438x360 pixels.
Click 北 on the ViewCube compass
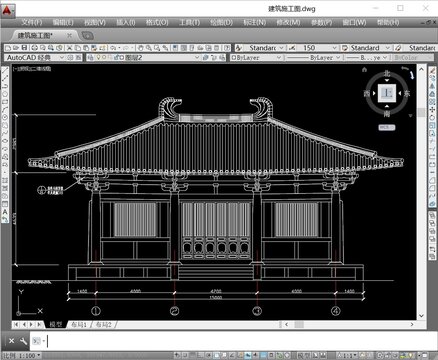tap(387, 73)
